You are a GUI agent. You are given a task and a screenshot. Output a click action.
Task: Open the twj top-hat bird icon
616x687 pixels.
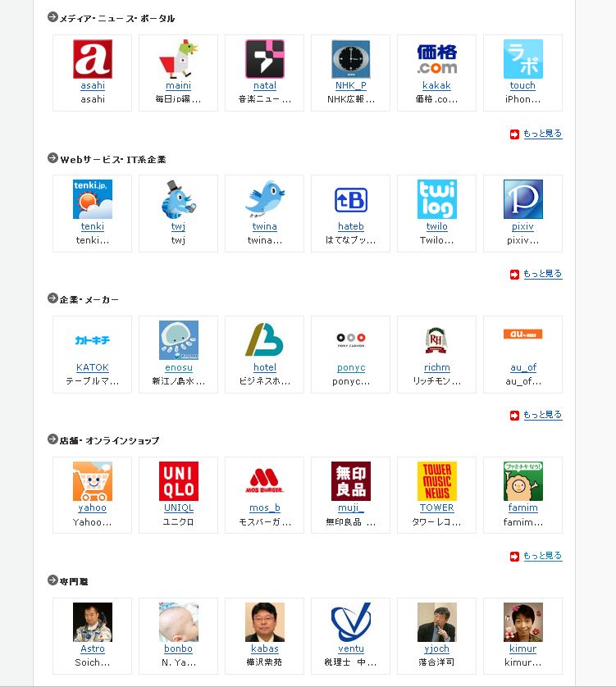(179, 199)
